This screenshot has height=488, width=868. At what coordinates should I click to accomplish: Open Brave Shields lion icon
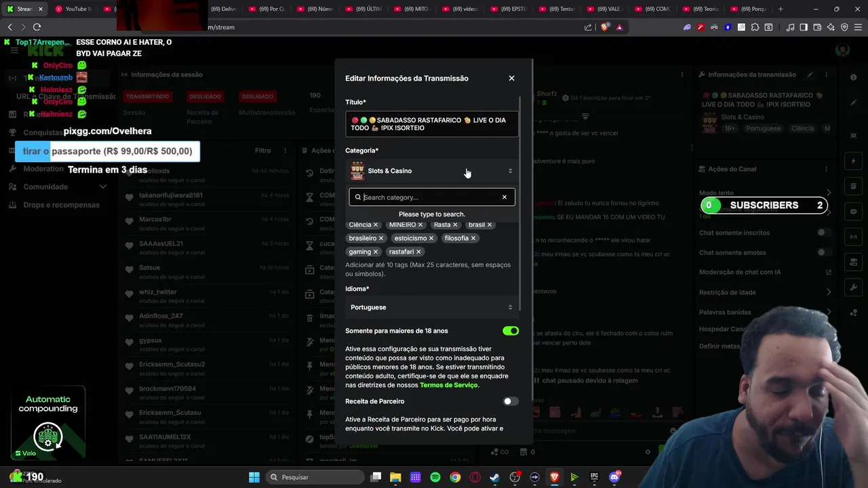coord(605,27)
